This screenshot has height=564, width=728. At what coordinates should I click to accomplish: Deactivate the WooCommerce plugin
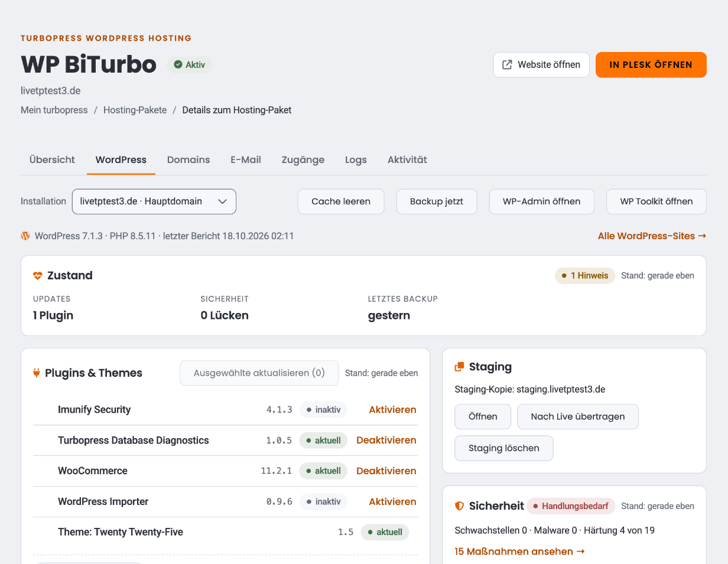386,471
